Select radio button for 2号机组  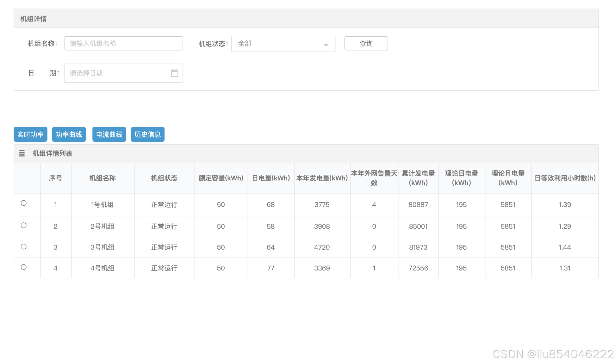(x=24, y=225)
